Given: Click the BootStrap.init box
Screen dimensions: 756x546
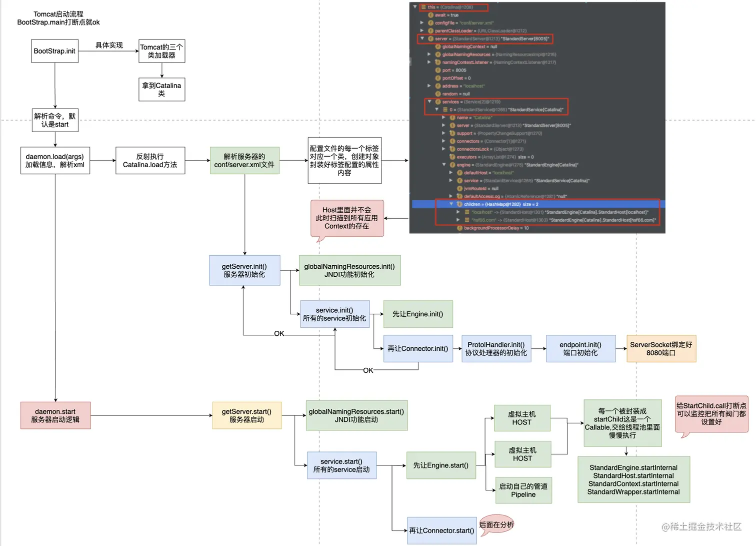Looking at the screenshot, I should pos(54,51).
